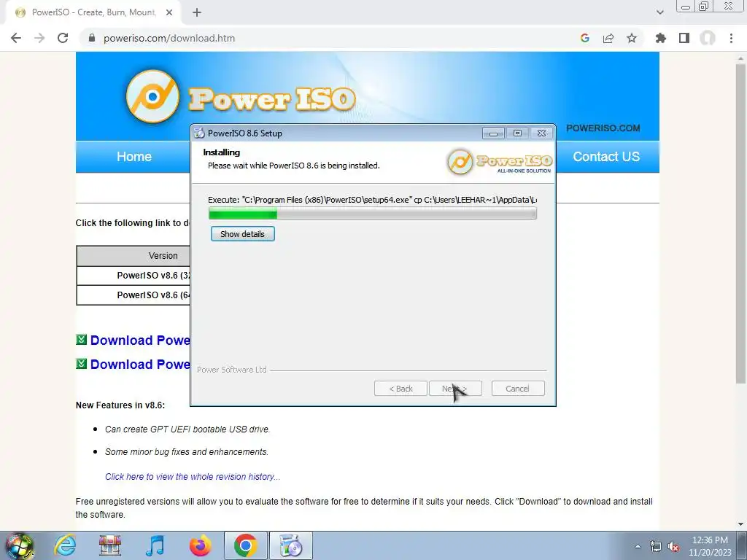This screenshot has height=560, width=747.
Task: Reload the PowerISO download page
Action: (x=63, y=38)
